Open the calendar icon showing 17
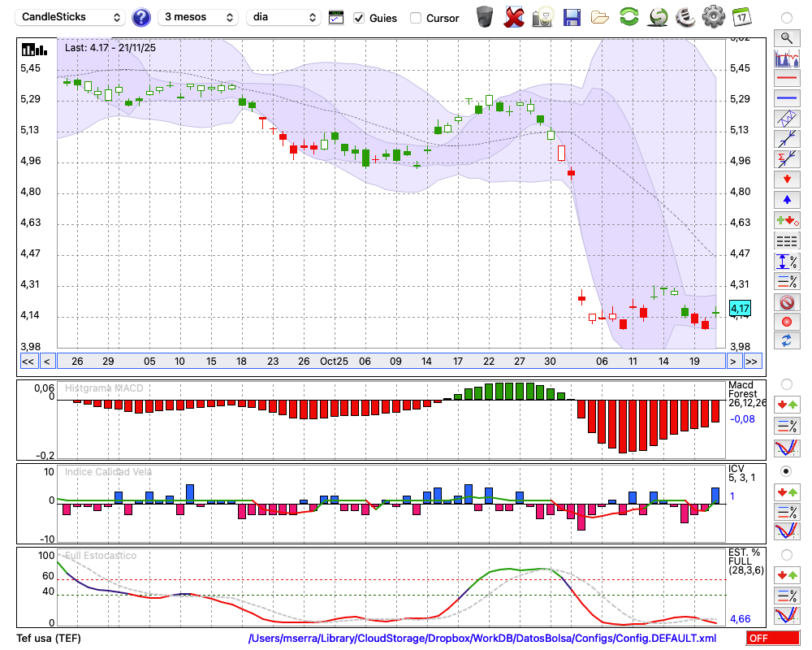 click(x=741, y=16)
